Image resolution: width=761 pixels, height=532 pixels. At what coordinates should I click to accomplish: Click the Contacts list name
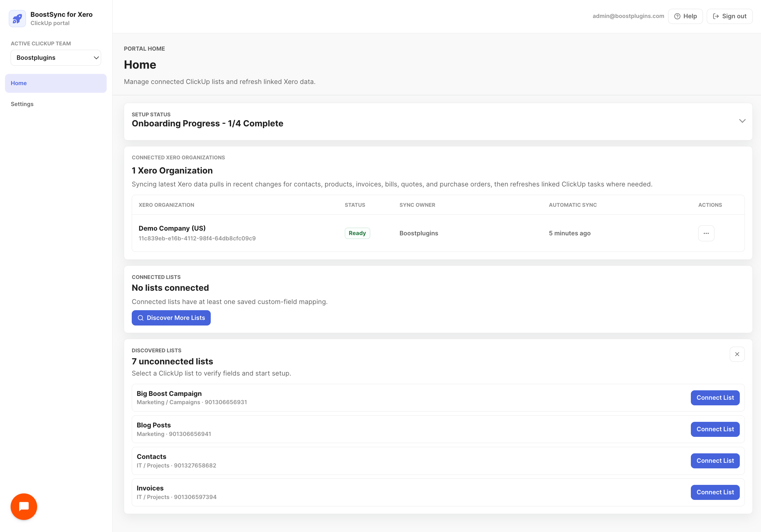[151, 457]
